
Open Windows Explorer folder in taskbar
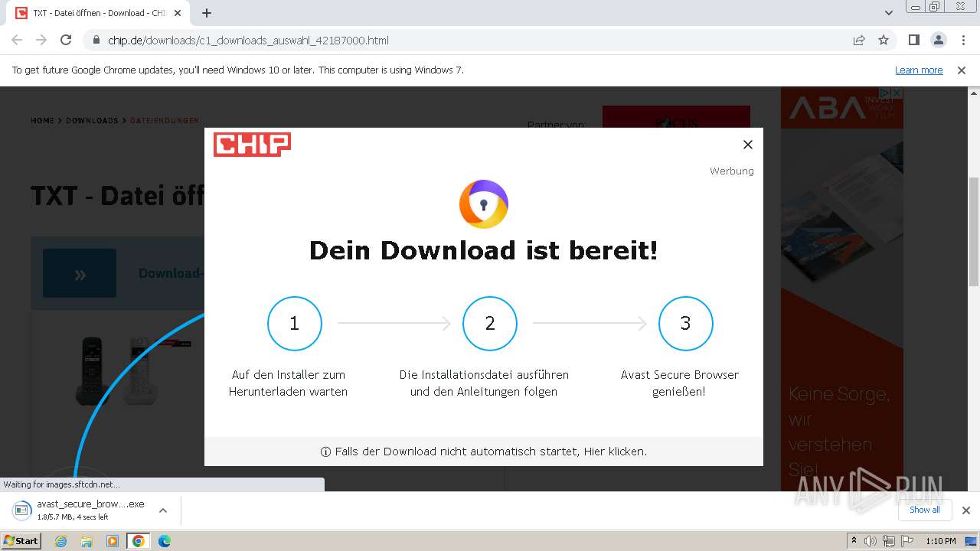(x=87, y=541)
